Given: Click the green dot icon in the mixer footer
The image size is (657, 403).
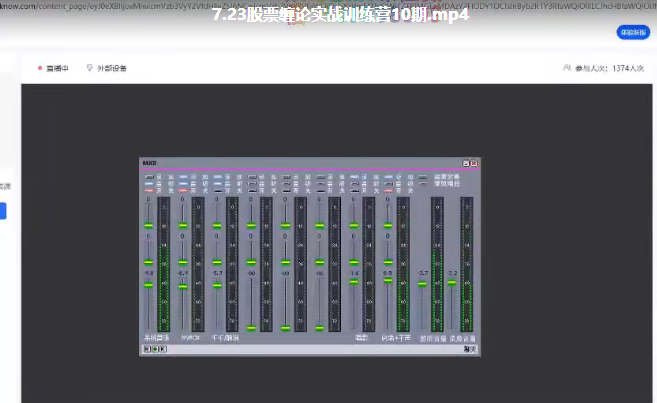Looking at the screenshot, I should click(155, 349).
